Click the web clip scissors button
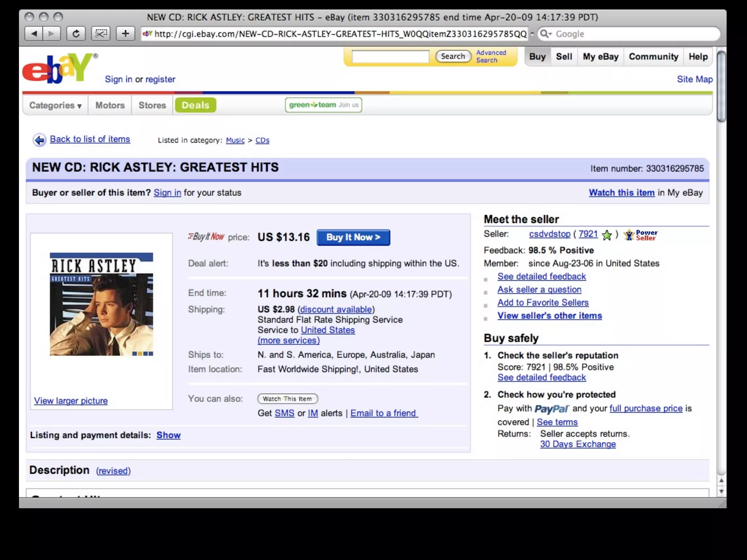Image resolution: width=747 pixels, height=560 pixels. pos(101,34)
